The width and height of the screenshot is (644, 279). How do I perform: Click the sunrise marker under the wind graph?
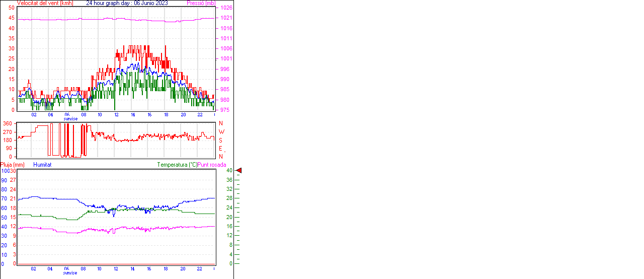click(x=70, y=119)
